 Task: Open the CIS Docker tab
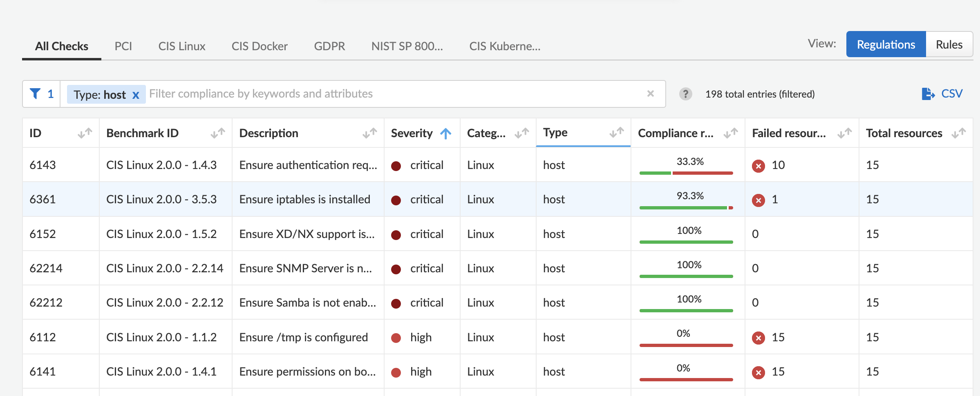(x=260, y=46)
